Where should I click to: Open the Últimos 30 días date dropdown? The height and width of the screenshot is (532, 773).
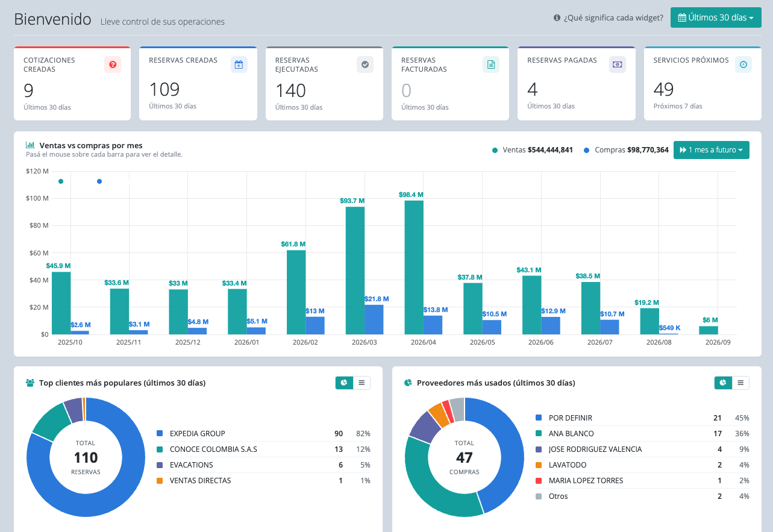716,17
